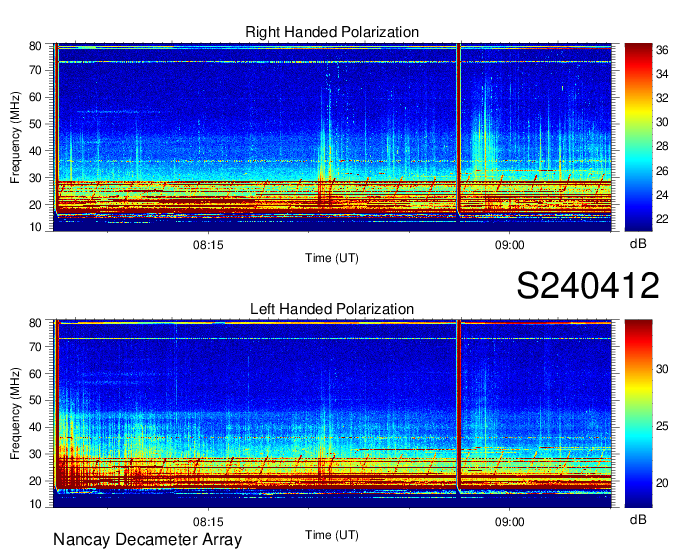Click the 20 frequency tick of the Left Handed plot
This screenshot has width=680, height=552.
[35, 481]
